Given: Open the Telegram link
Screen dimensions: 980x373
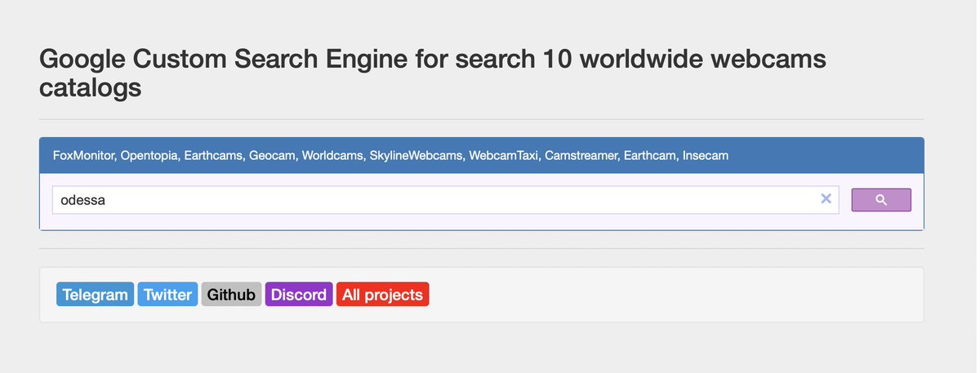Looking at the screenshot, I should pos(95,295).
